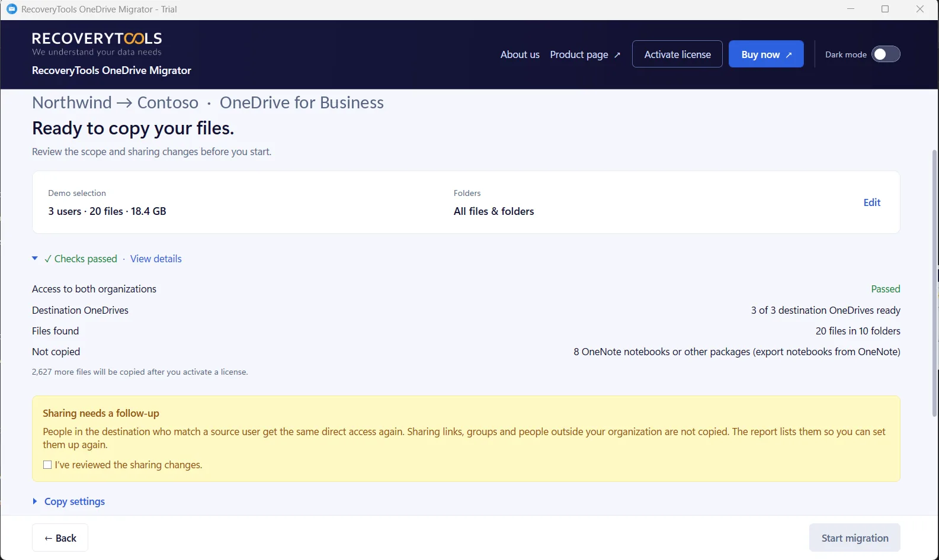Go back with the Back button

tap(60, 538)
